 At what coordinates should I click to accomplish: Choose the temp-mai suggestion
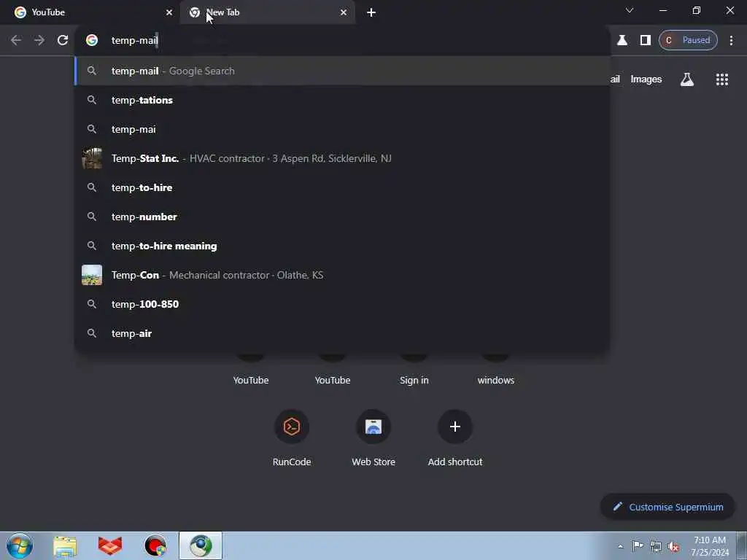pyautogui.click(x=342, y=129)
